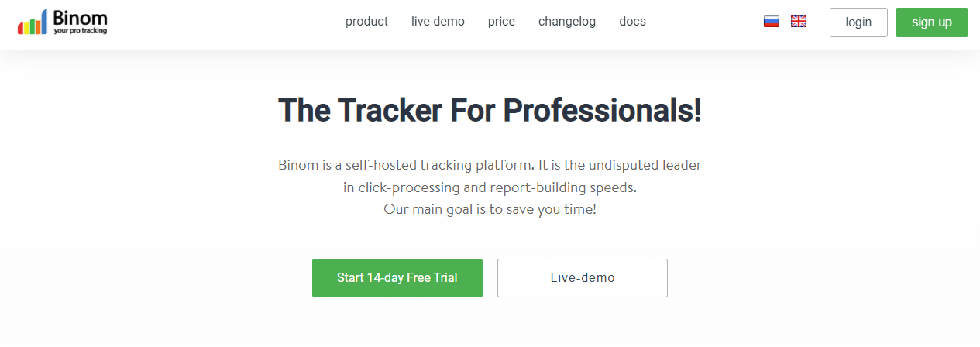Click the word 'Professionals!' in the headline
The image size is (980, 347).
coord(591,110)
